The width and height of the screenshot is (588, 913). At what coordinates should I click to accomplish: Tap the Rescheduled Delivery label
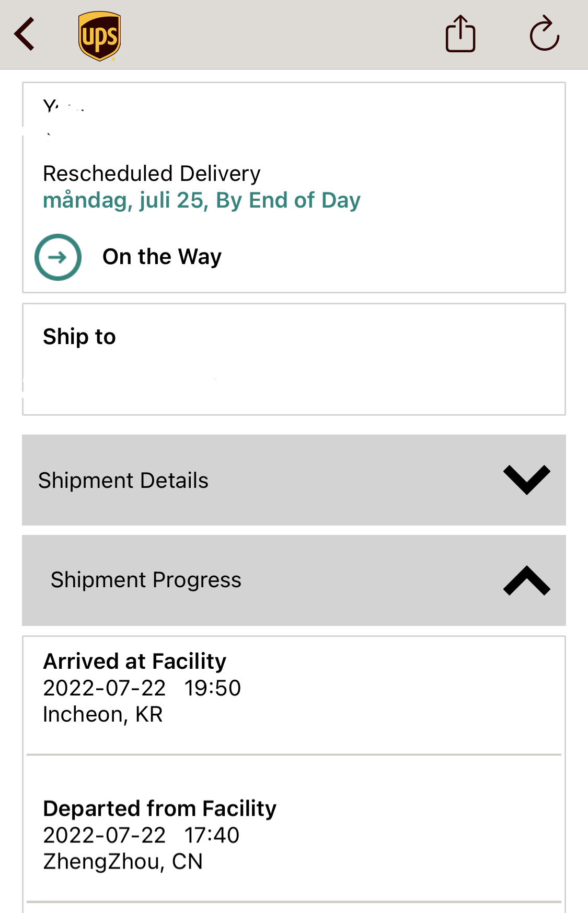152,174
